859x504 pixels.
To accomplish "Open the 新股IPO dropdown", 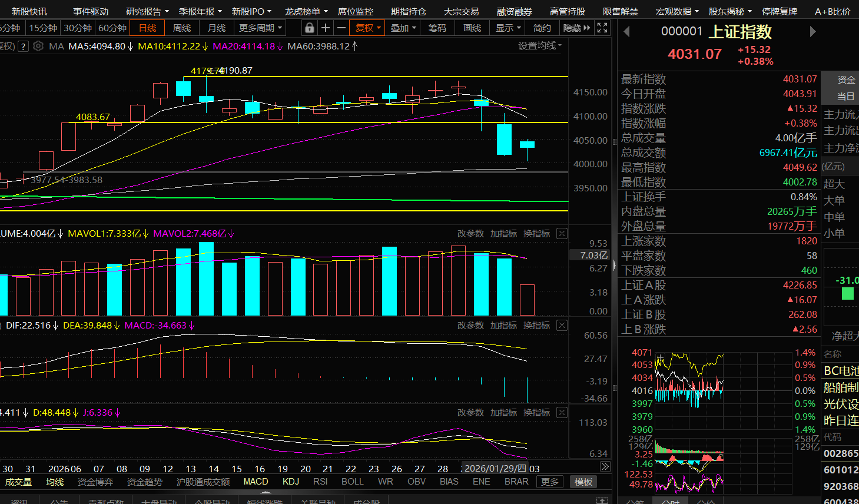I will point(251,11).
